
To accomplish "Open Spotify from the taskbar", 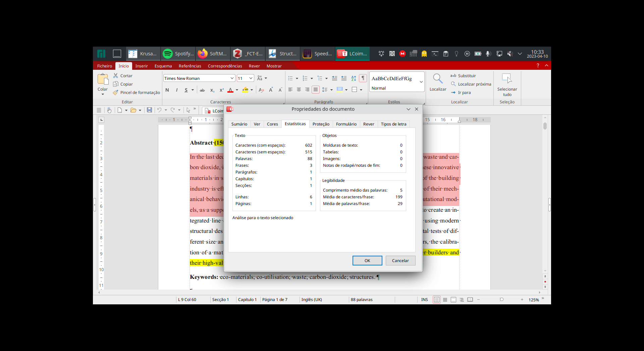I will (178, 54).
